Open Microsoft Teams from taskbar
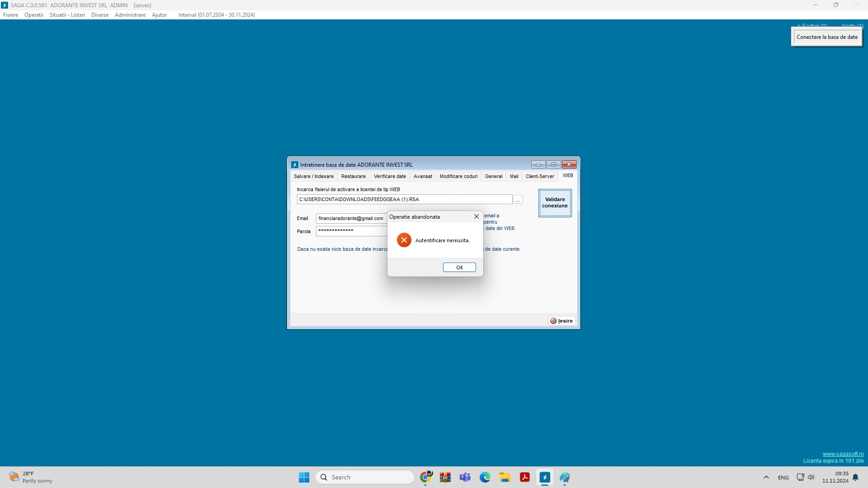The height and width of the screenshot is (488, 868). pos(465,477)
